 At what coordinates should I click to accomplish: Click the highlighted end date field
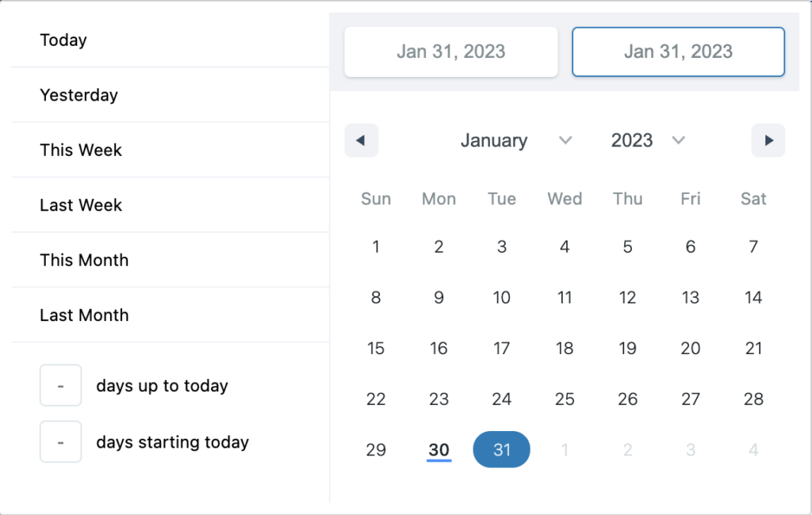tap(679, 51)
